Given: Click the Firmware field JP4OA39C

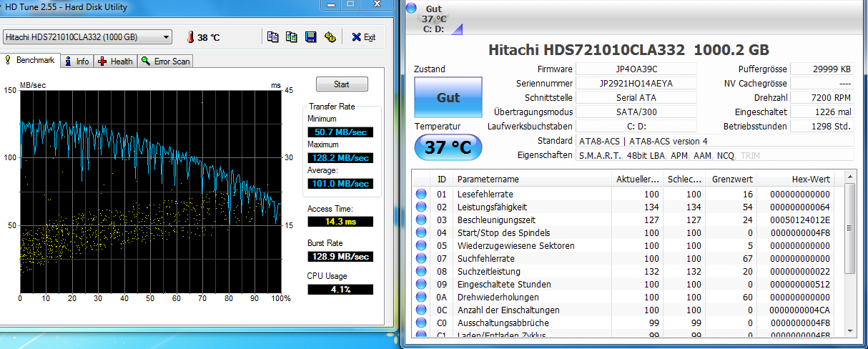Looking at the screenshot, I should tap(636, 69).
